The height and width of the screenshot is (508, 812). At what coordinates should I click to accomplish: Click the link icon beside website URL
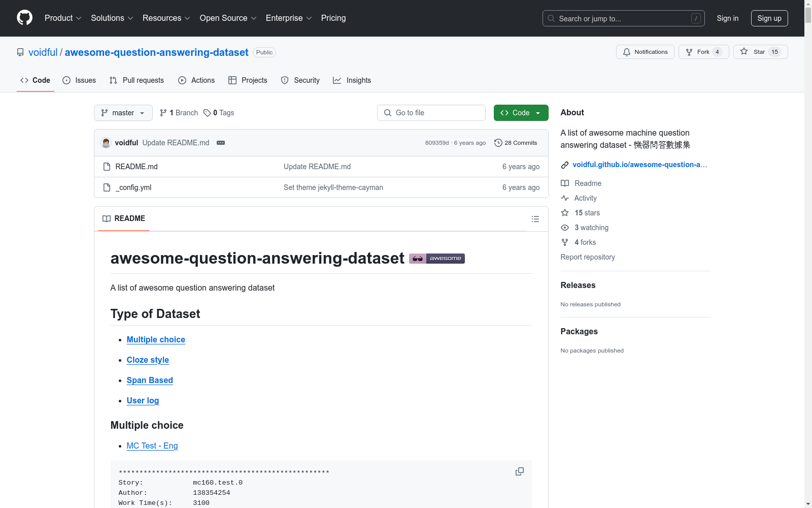point(565,165)
